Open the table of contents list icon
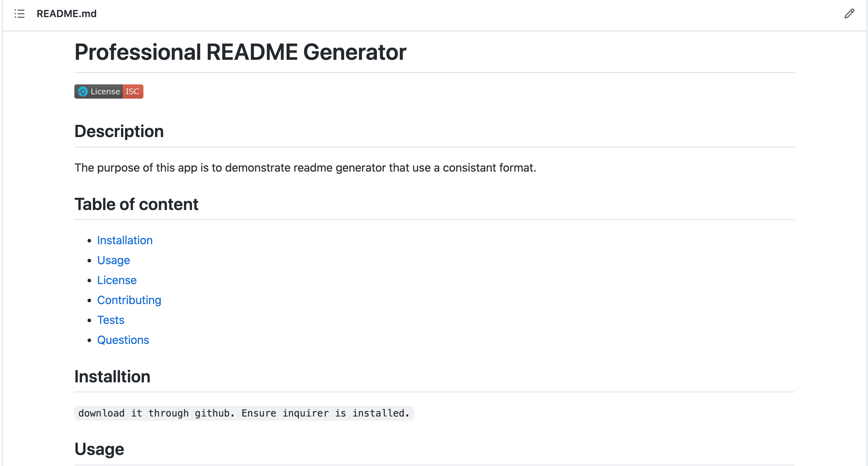Viewport: 868px width, 466px height. tap(20, 14)
